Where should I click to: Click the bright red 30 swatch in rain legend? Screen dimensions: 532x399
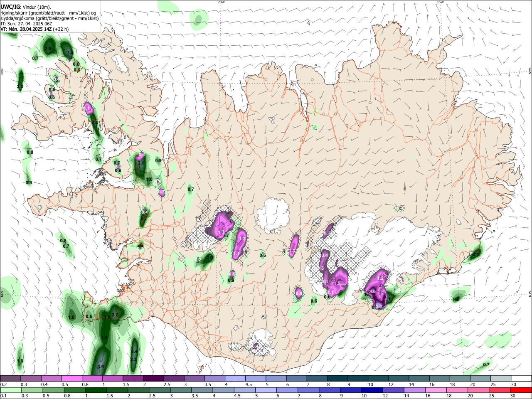521,390
